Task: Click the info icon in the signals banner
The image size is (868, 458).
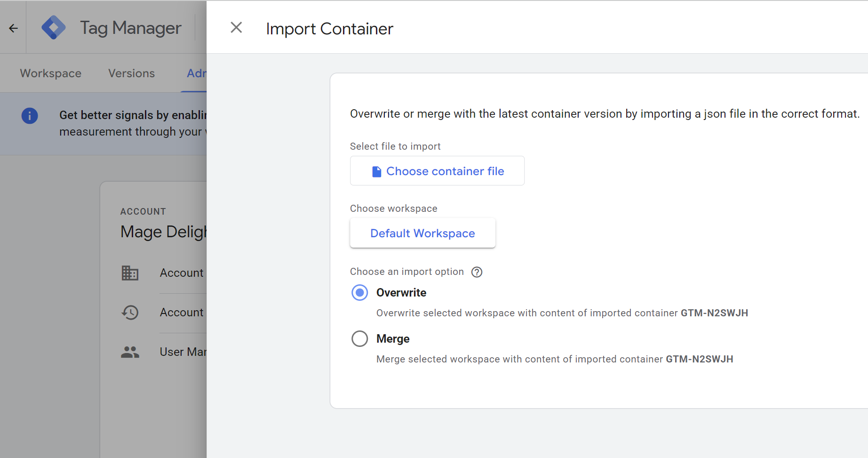Action: [30, 116]
